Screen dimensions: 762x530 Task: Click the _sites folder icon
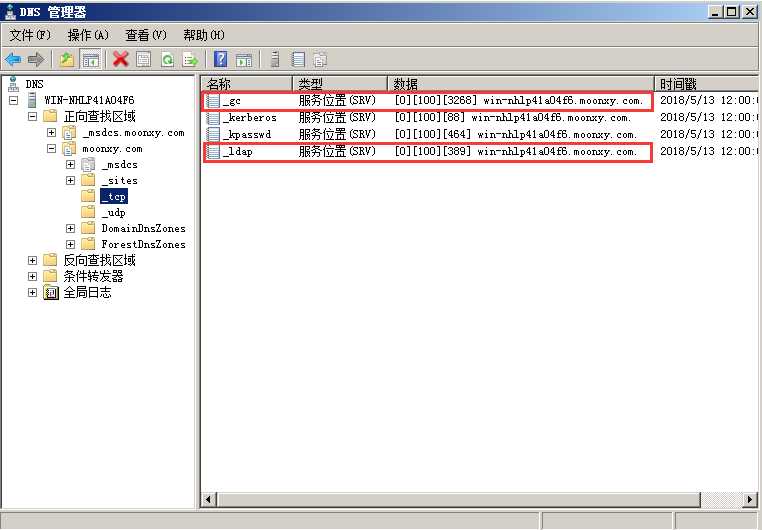click(88, 180)
